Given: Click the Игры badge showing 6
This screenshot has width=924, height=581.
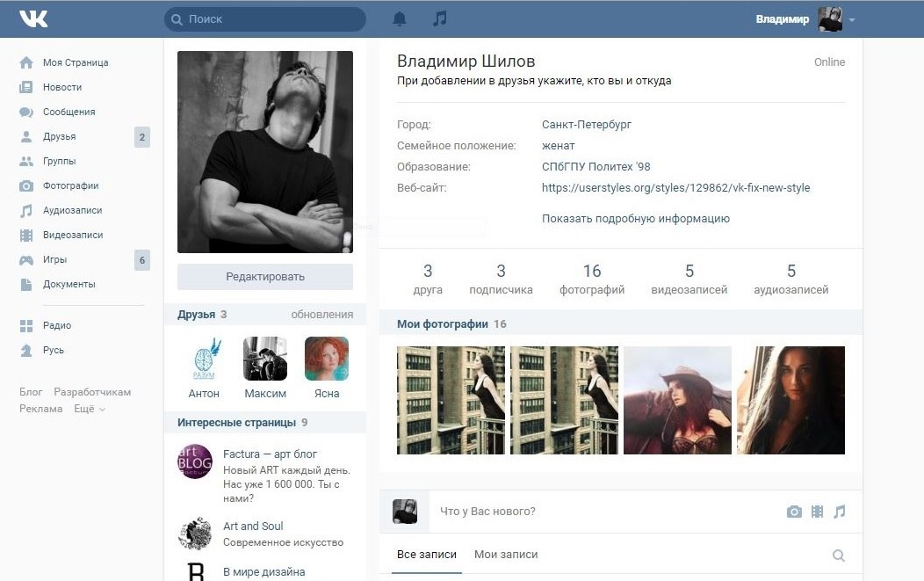Looking at the screenshot, I should [142, 260].
